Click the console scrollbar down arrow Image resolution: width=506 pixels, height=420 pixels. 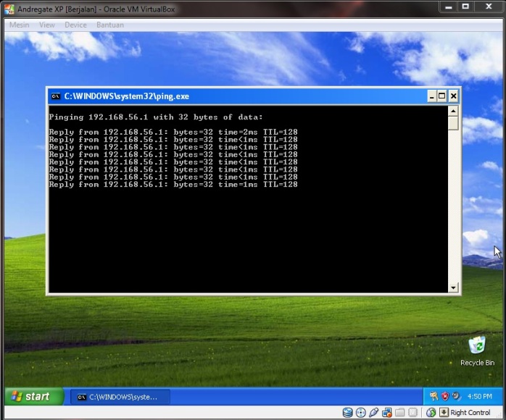453,287
